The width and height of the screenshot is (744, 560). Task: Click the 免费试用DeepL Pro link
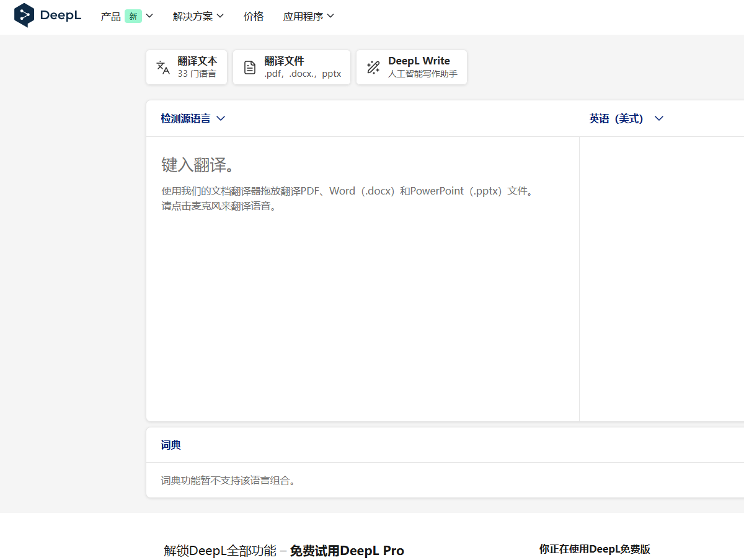347,551
